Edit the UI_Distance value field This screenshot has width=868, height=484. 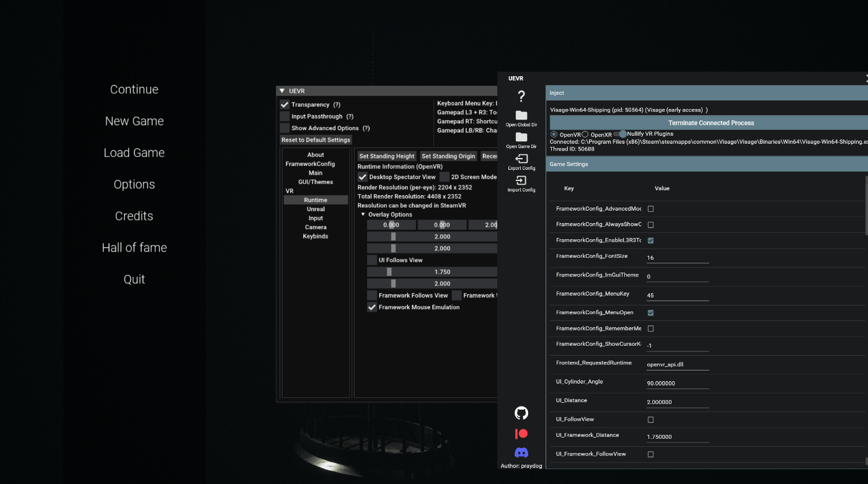(x=677, y=402)
